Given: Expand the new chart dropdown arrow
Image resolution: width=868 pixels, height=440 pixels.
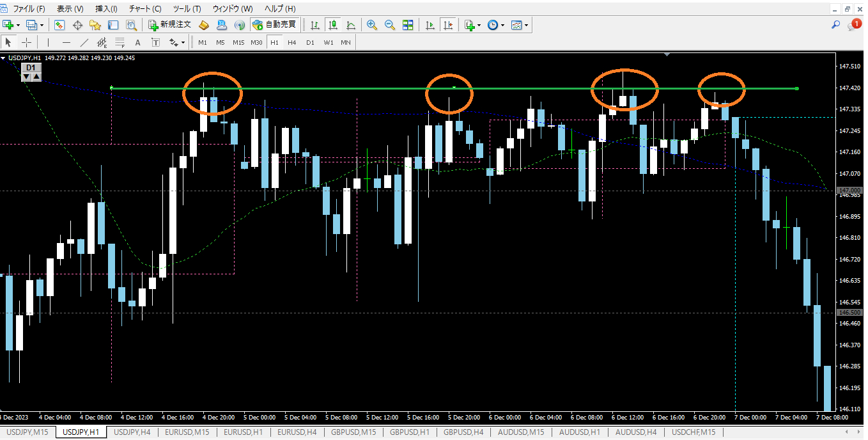Looking at the screenshot, I should (x=18, y=25).
